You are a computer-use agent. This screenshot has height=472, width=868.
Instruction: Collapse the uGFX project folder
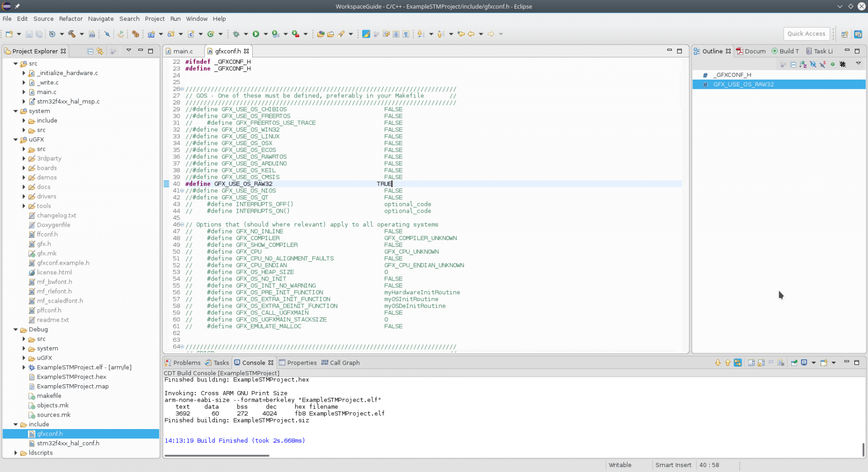16,139
